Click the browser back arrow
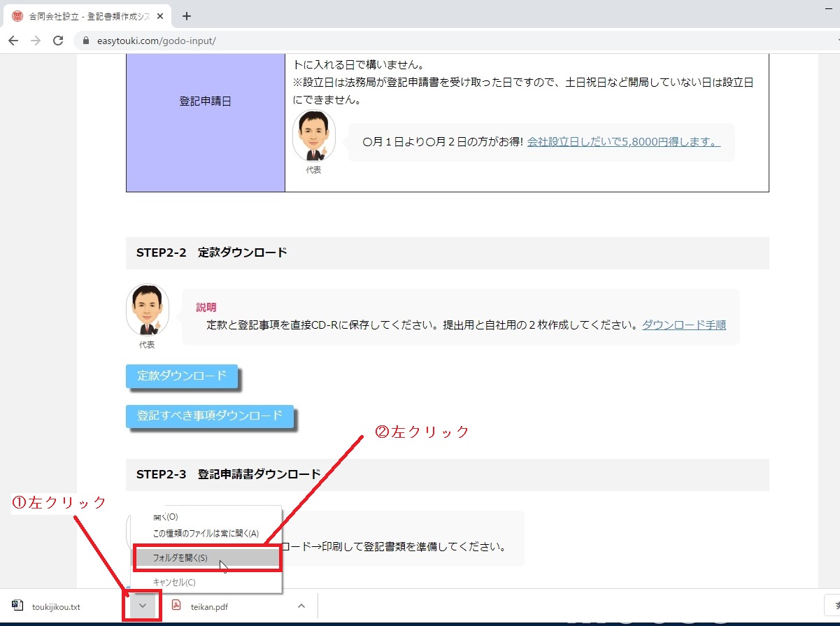Viewport: 840px width, 626px height. click(x=13, y=41)
